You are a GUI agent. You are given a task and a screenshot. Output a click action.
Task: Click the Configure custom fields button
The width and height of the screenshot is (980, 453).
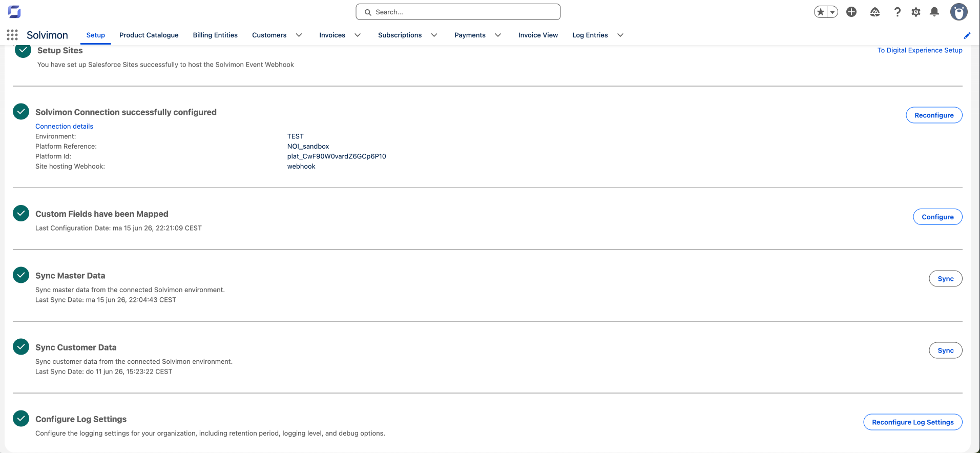(938, 217)
